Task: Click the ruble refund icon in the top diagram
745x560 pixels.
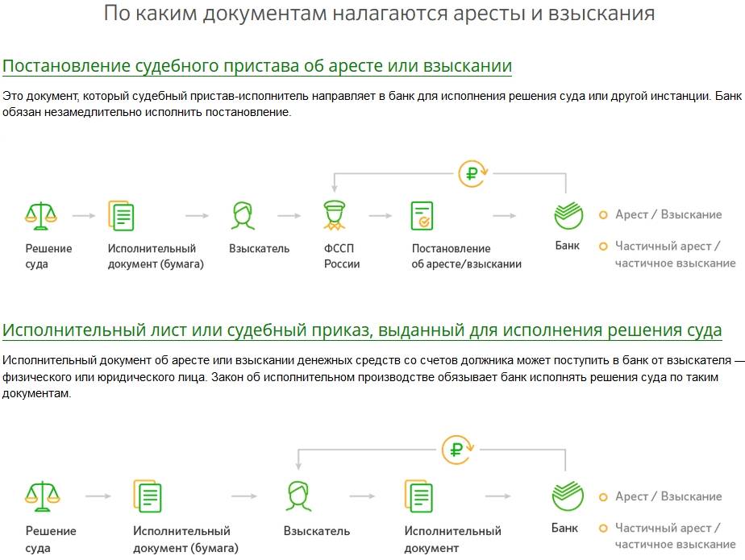Action: click(x=471, y=173)
